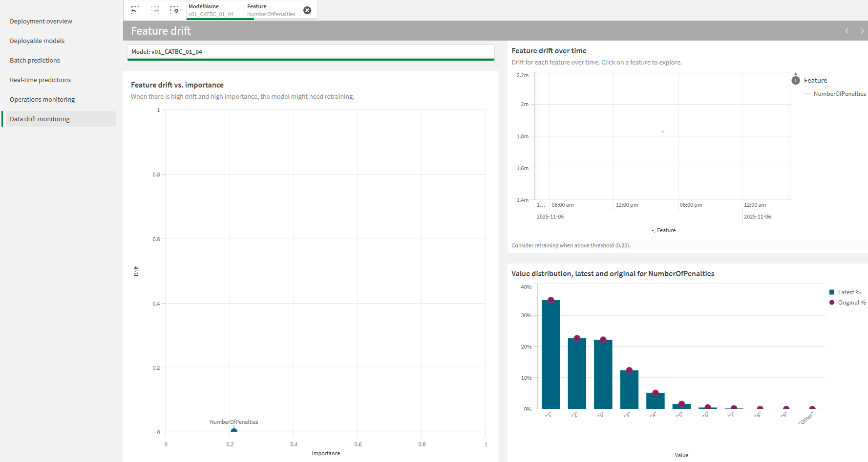
Task: Click the step back selections icon
Action: [x=135, y=10]
